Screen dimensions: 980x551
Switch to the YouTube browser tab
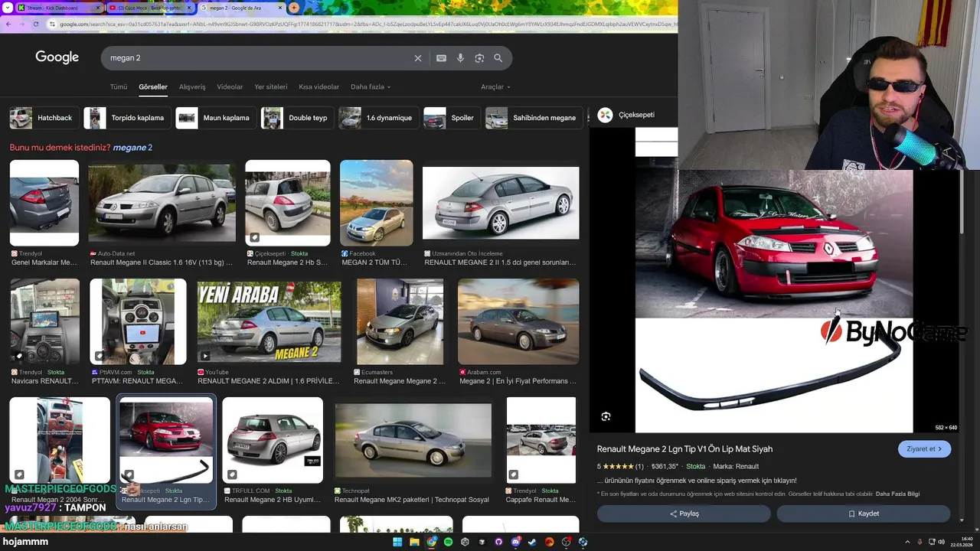pyautogui.click(x=150, y=8)
